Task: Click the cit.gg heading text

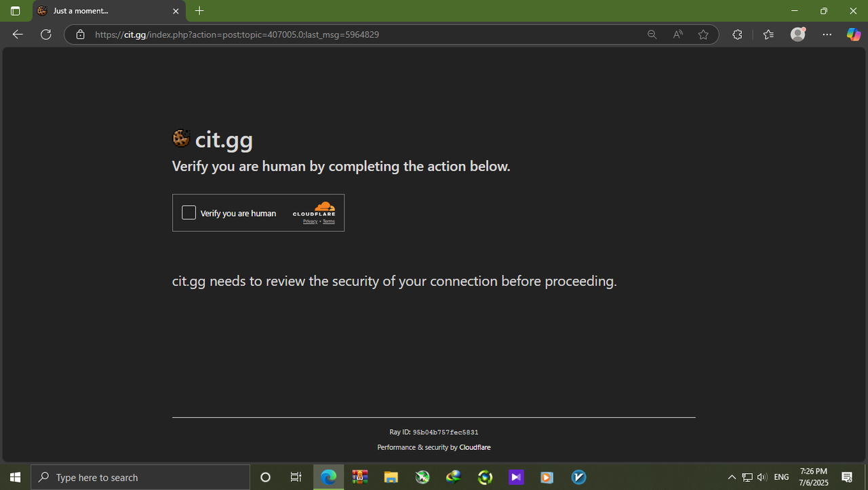Action: (x=224, y=140)
